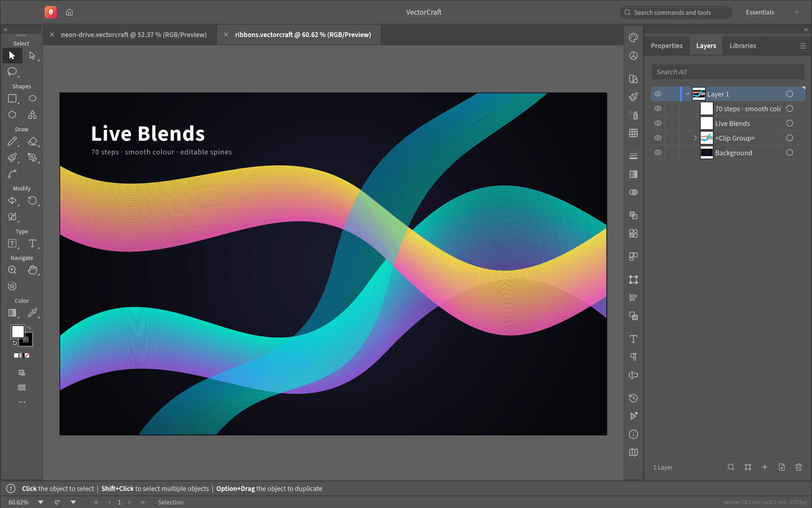Target the Background layer circle

pos(789,153)
